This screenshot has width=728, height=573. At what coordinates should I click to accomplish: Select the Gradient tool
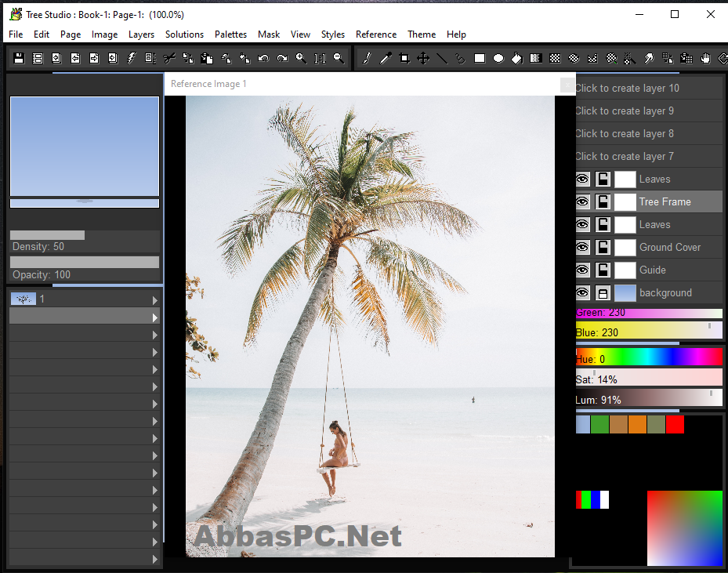[x=536, y=58]
